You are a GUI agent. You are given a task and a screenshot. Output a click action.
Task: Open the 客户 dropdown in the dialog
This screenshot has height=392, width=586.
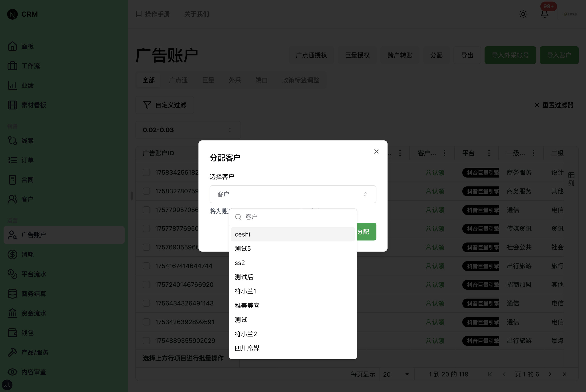tap(293, 194)
